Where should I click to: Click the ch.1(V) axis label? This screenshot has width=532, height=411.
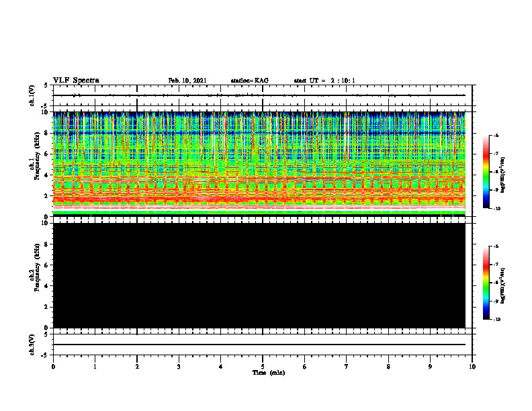click(32, 95)
